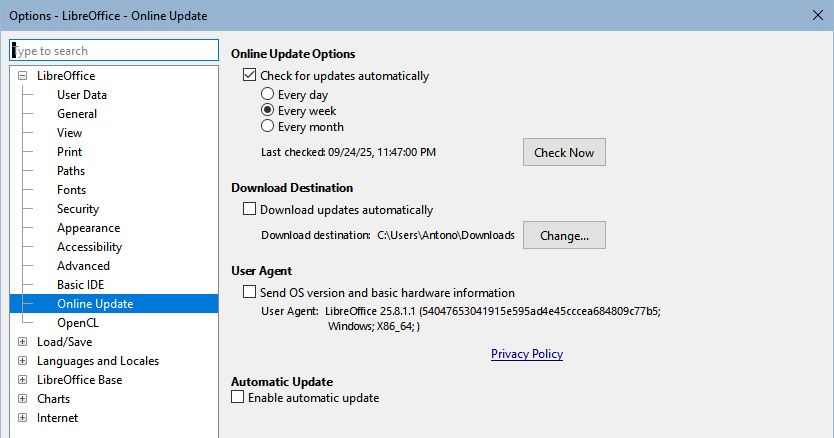Viewport: 834px width, 438px height.
Task: Select the Every day radio option
Action: point(268,94)
